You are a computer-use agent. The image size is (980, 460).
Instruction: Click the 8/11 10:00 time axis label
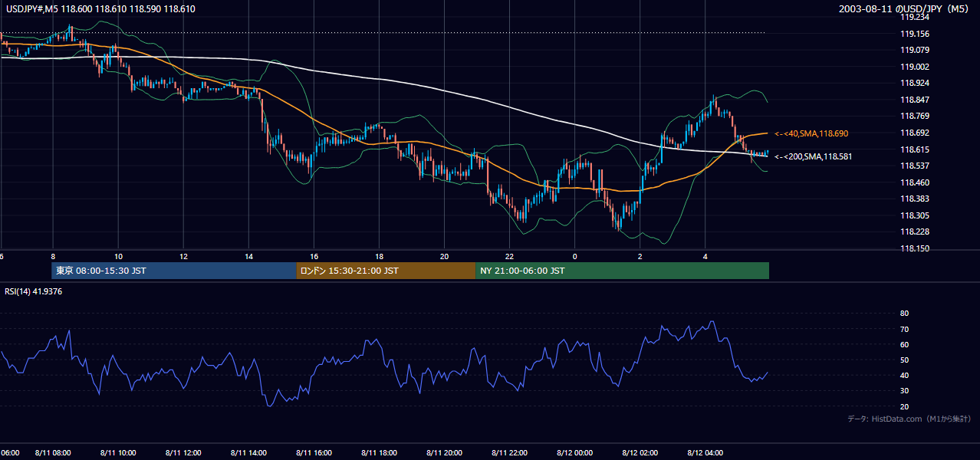point(118,452)
